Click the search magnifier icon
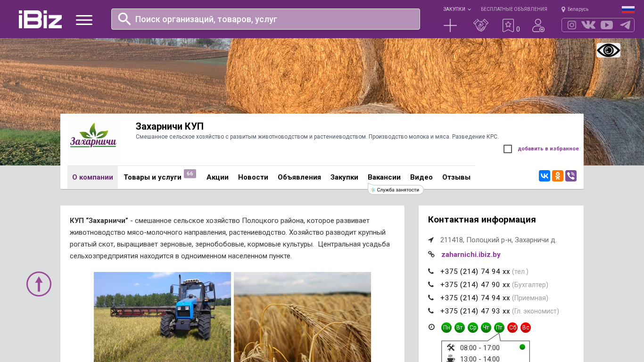The image size is (644, 362). [x=124, y=19]
